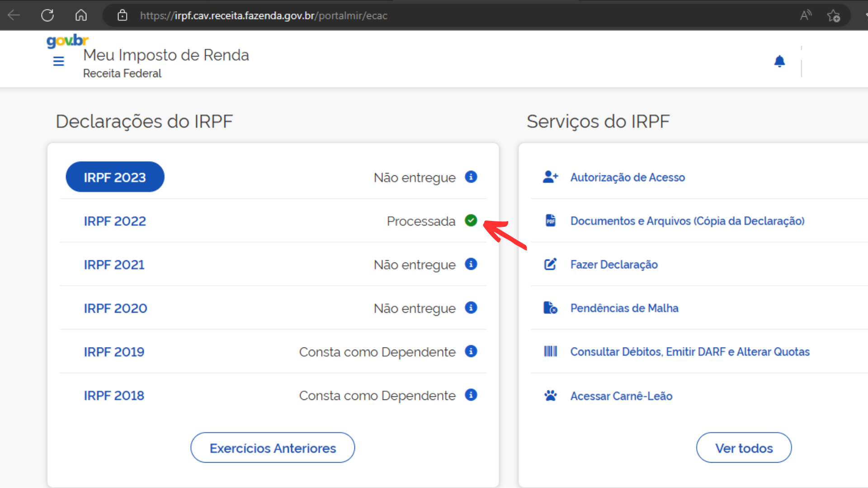
Task: Show info icon for IRPF 2019
Action: [471, 351]
